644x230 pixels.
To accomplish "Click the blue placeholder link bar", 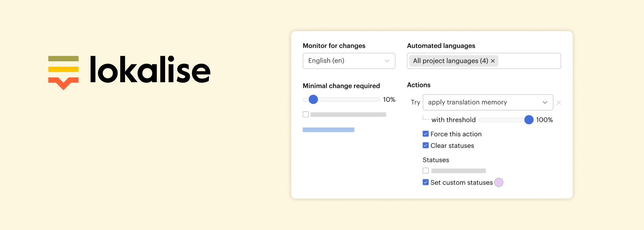I will pyautogui.click(x=328, y=130).
